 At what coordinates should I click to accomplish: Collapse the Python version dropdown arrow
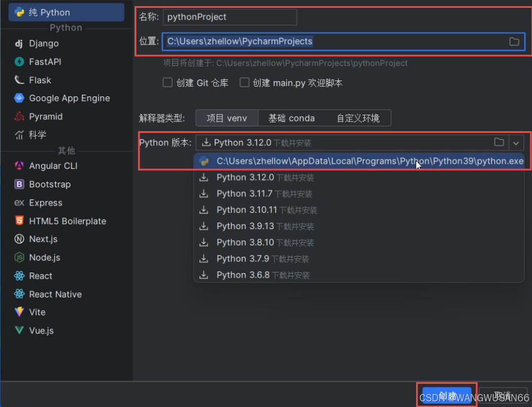point(516,143)
